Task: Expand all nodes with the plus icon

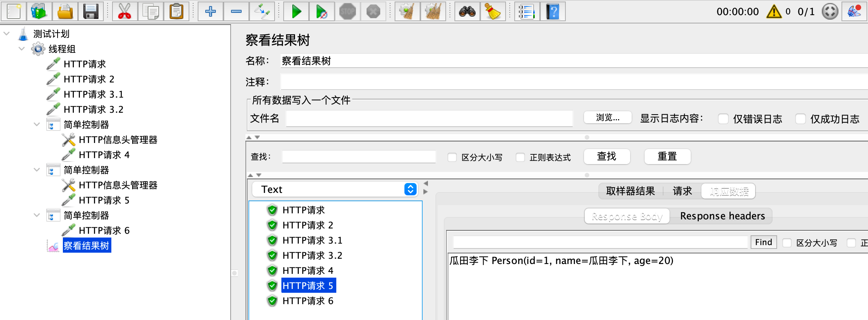Action: pyautogui.click(x=210, y=11)
